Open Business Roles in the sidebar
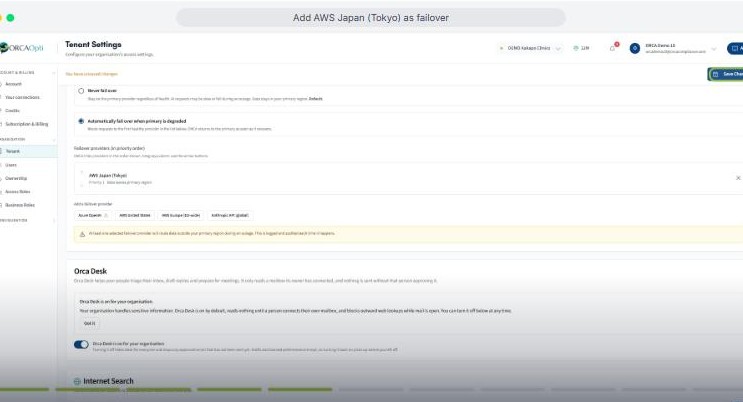The height and width of the screenshot is (402, 743). coord(19,205)
